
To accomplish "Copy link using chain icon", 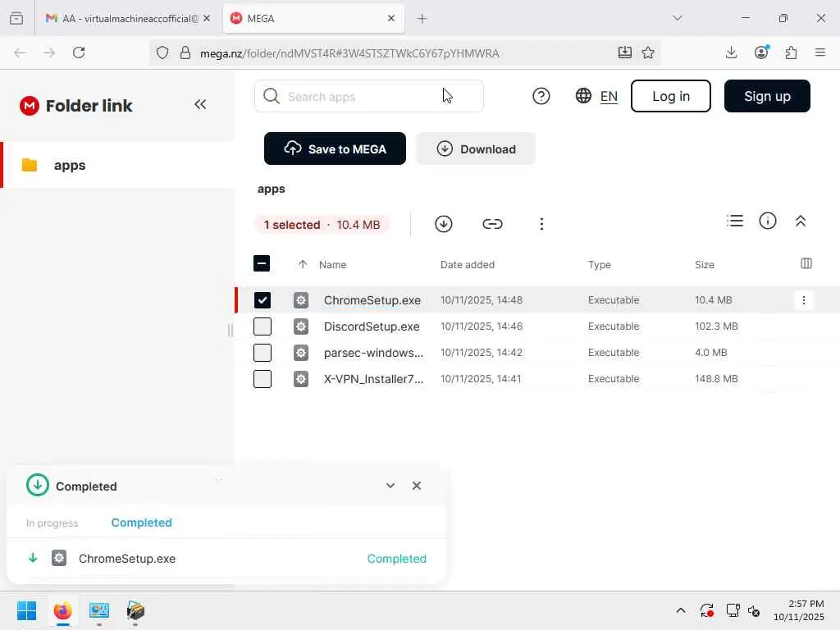I will coord(492,224).
